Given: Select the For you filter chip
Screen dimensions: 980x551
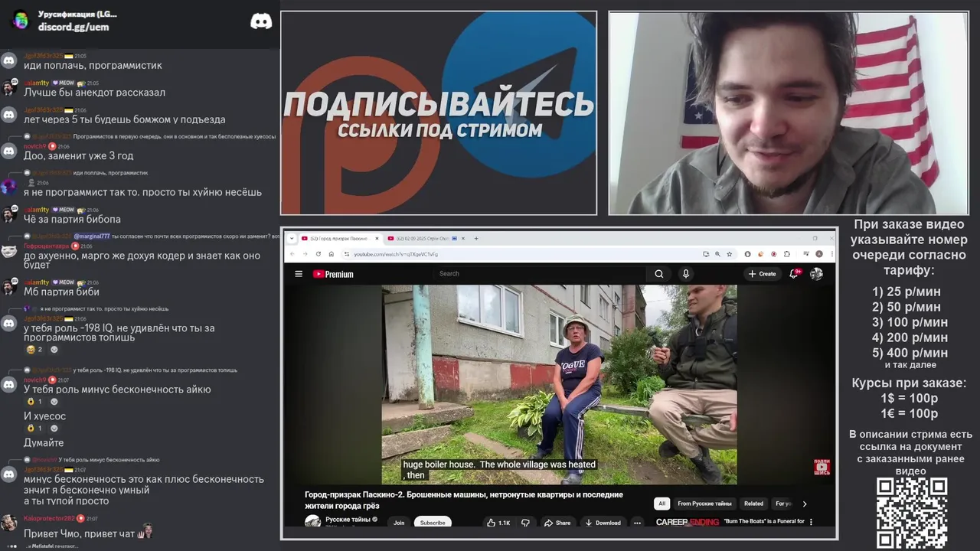Looking at the screenshot, I should pos(783,504).
